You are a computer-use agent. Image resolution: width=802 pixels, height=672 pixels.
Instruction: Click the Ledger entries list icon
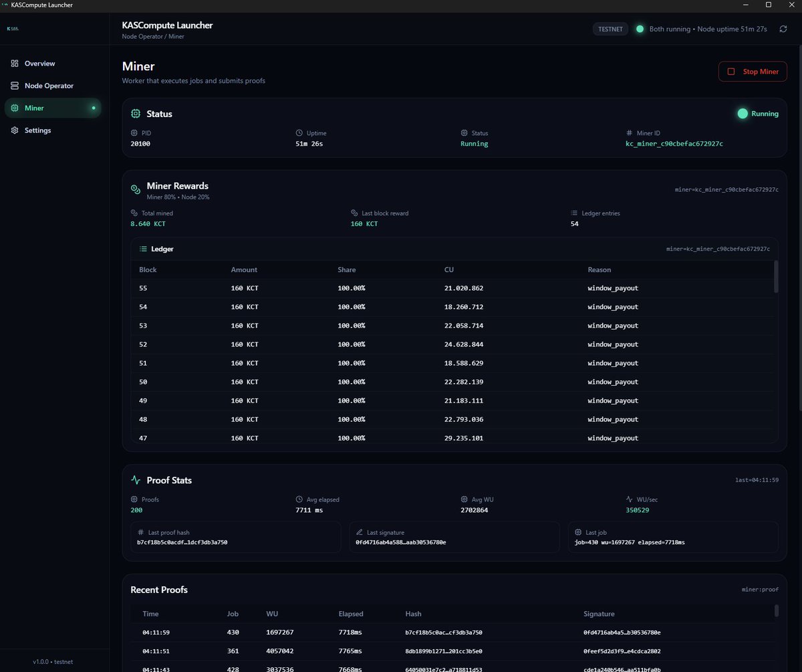pos(574,213)
